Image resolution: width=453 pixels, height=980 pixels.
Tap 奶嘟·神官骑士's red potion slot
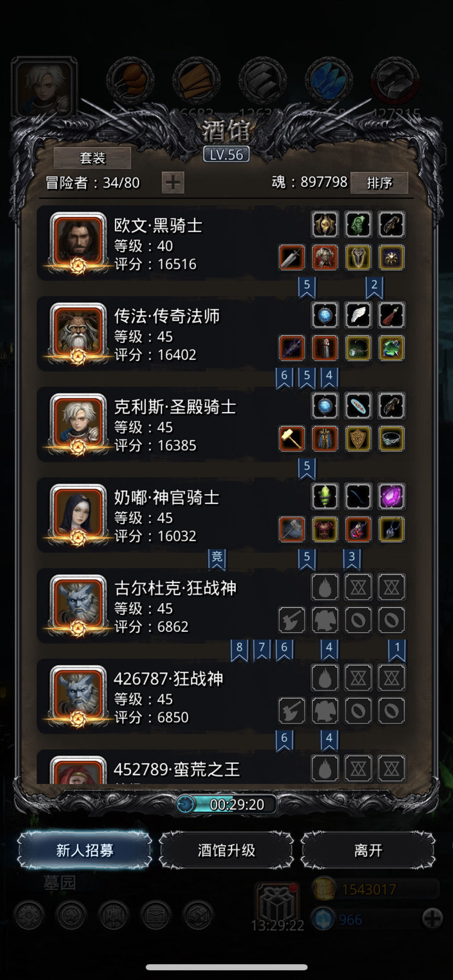pyautogui.click(x=358, y=529)
